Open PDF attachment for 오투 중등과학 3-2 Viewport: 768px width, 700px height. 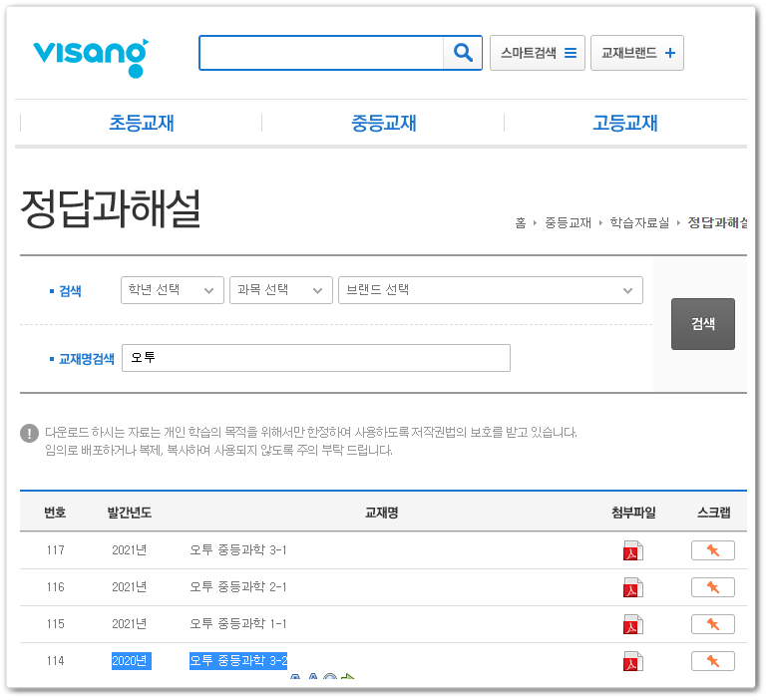coord(632,661)
